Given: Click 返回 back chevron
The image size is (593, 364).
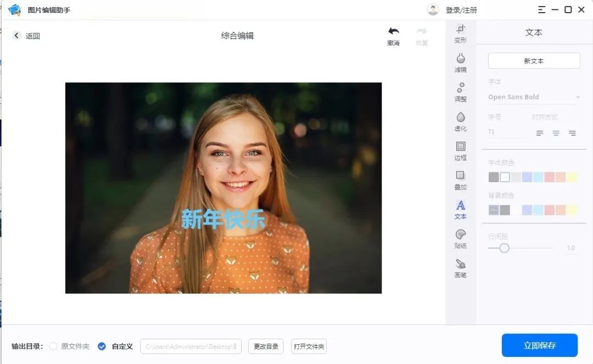Looking at the screenshot, I should click(x=16, y=36).
